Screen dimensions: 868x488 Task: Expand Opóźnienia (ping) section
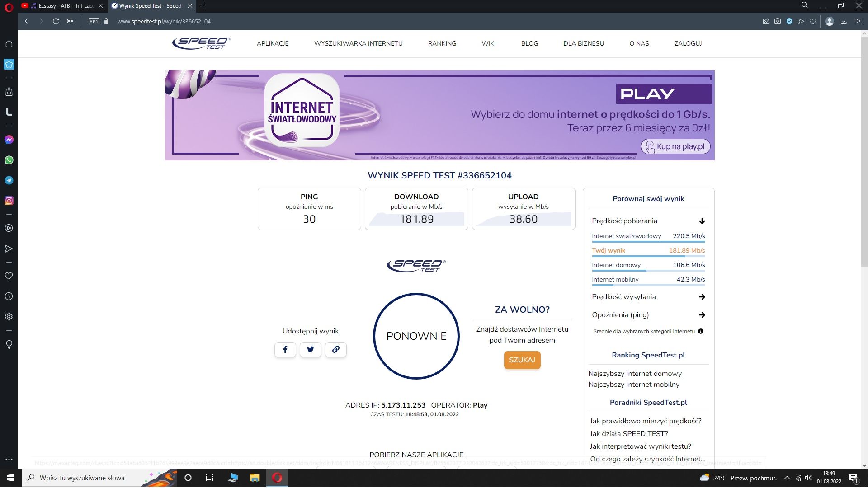coord(648,315)
